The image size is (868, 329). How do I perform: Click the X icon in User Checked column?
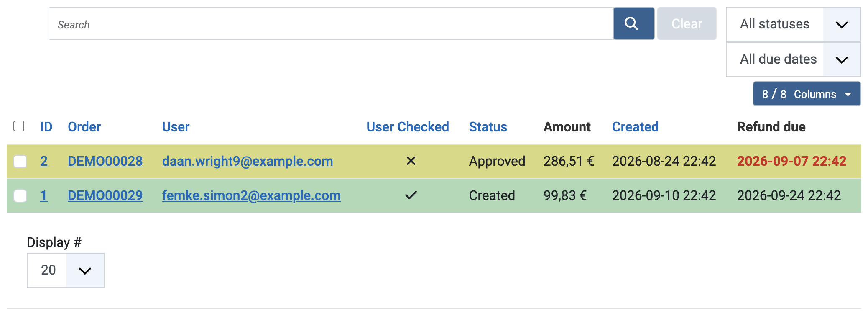coord(411,161)
